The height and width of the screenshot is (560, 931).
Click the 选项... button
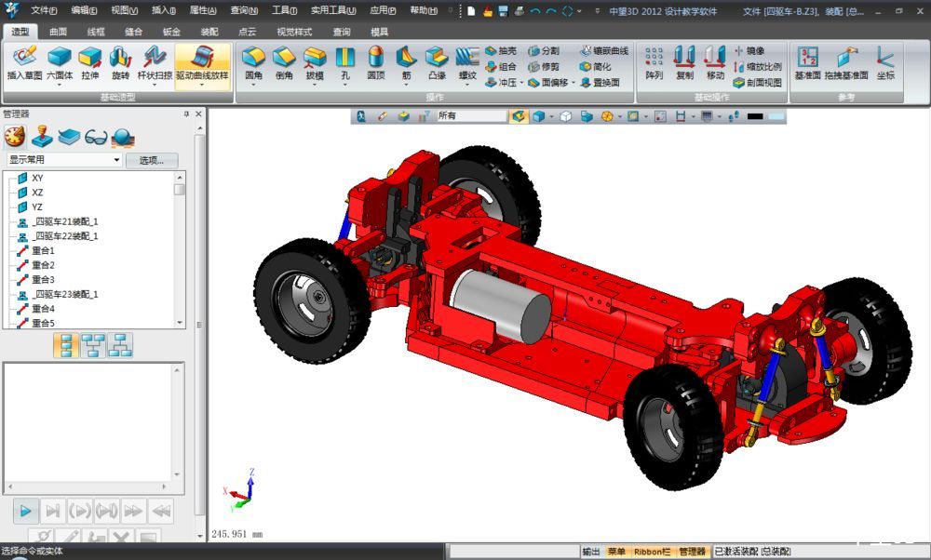click(151, 160)
